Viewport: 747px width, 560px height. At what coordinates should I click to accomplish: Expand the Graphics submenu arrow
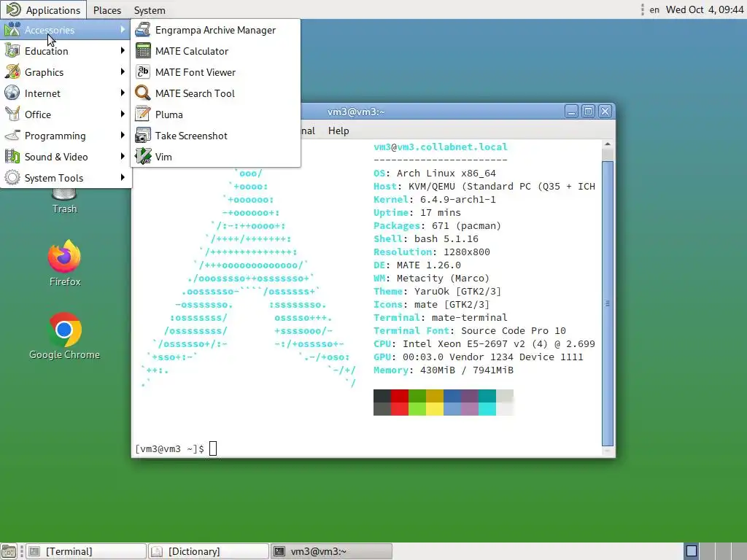tap(123, 71)
